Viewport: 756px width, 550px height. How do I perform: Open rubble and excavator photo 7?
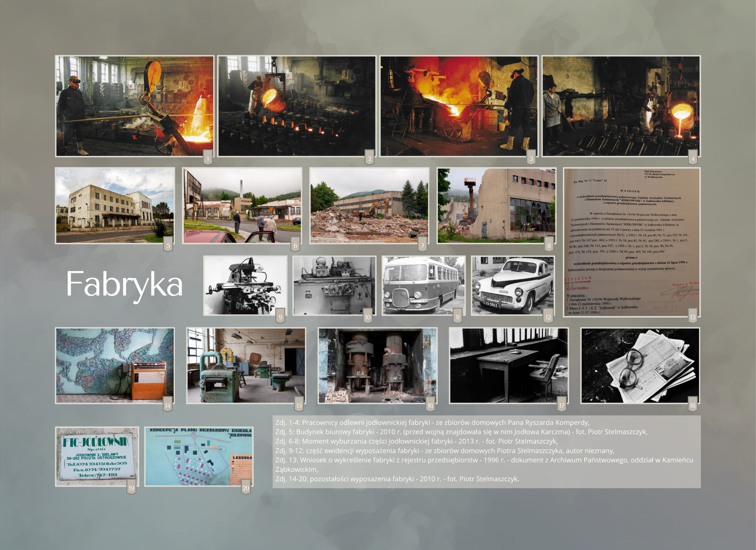369,205
